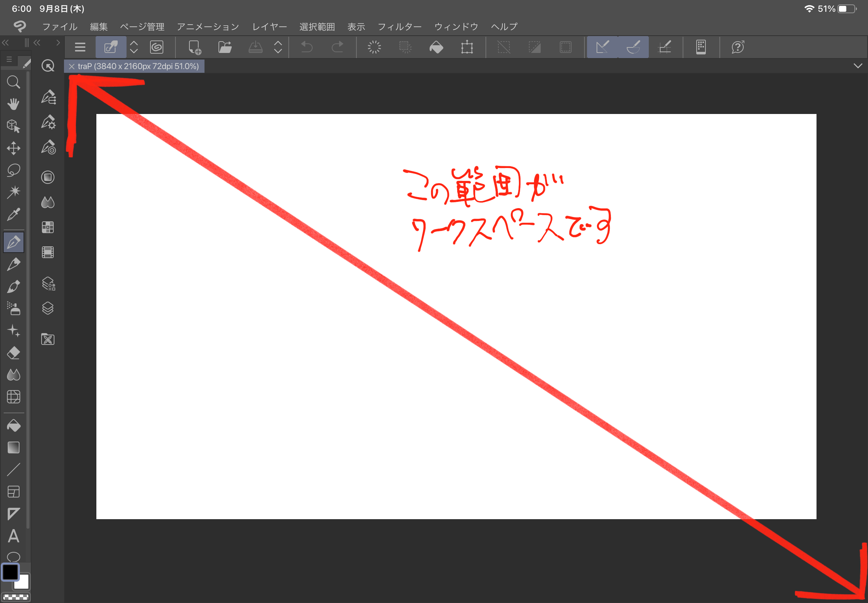The width and height of the screenshot is (868, 603).
Task: Open the canvas tab list chevron at far right
Action: [858, 66]
